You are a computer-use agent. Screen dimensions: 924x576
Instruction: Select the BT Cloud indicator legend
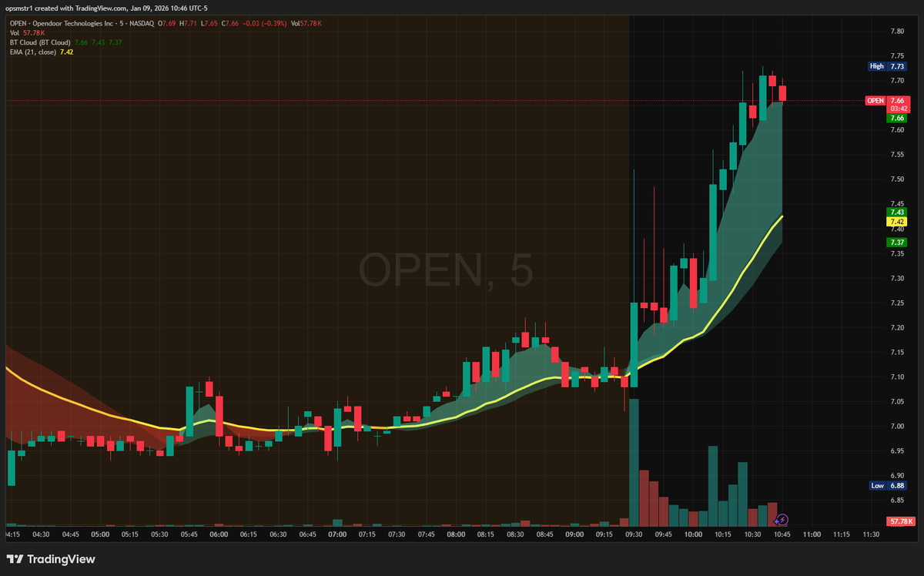click(40, 42)
